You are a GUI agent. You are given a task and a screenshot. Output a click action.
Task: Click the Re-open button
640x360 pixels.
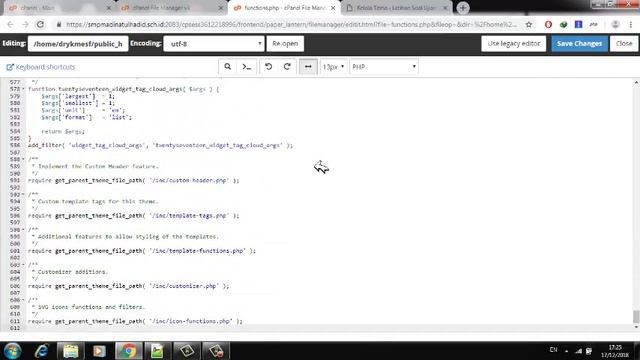click(285, 44)
